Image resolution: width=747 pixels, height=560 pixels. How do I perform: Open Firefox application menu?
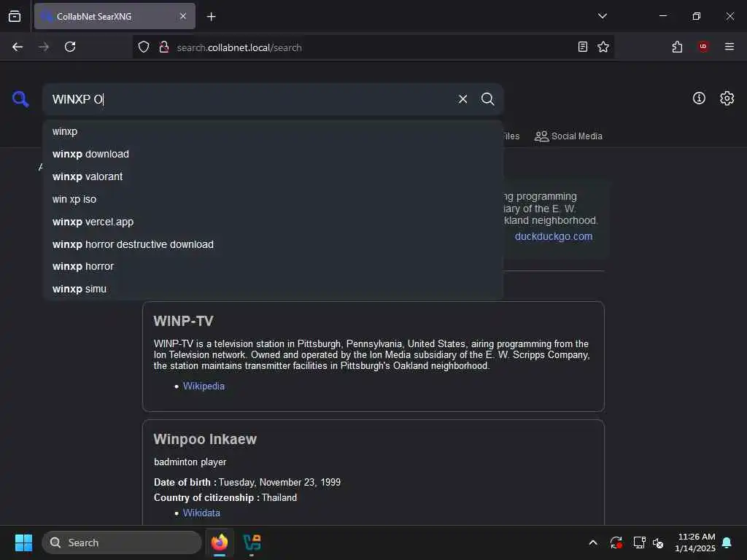(729, 47)
